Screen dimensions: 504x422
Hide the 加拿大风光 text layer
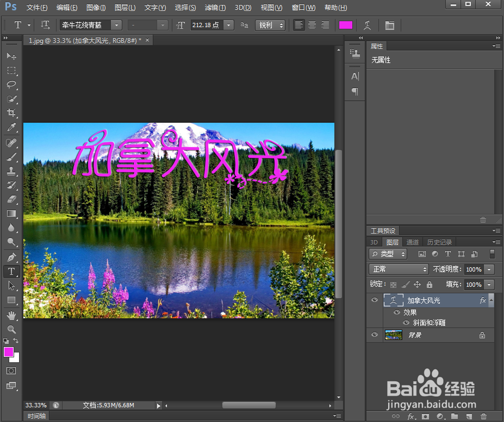coord(375,300)
